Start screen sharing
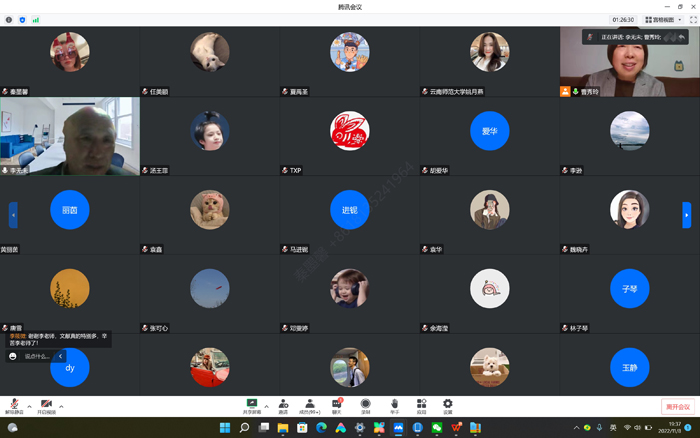The width and height of the screenshot is (700, 438). pyautogui.click(x=252, y=404)
